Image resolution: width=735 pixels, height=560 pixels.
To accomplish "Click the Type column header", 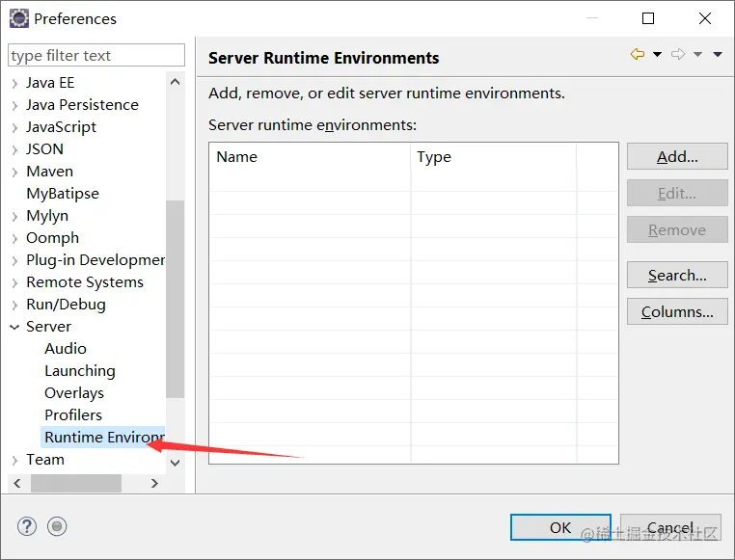I will tap(494, 157).
